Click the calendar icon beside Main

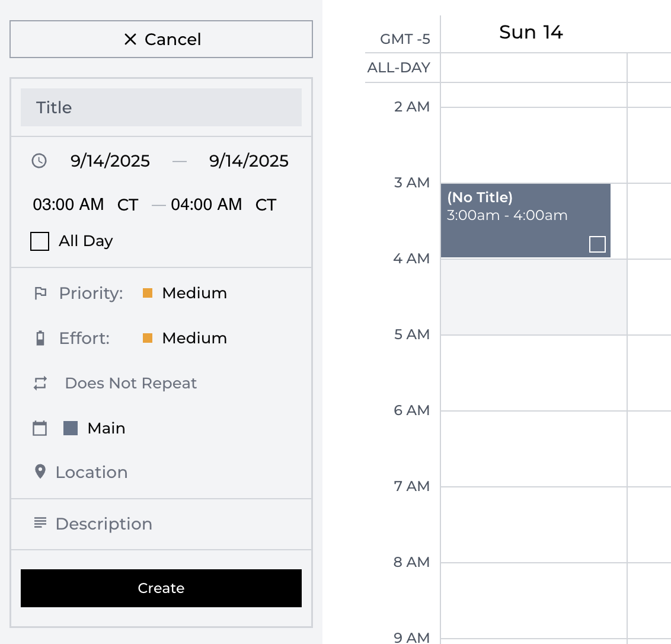[40, 428]
